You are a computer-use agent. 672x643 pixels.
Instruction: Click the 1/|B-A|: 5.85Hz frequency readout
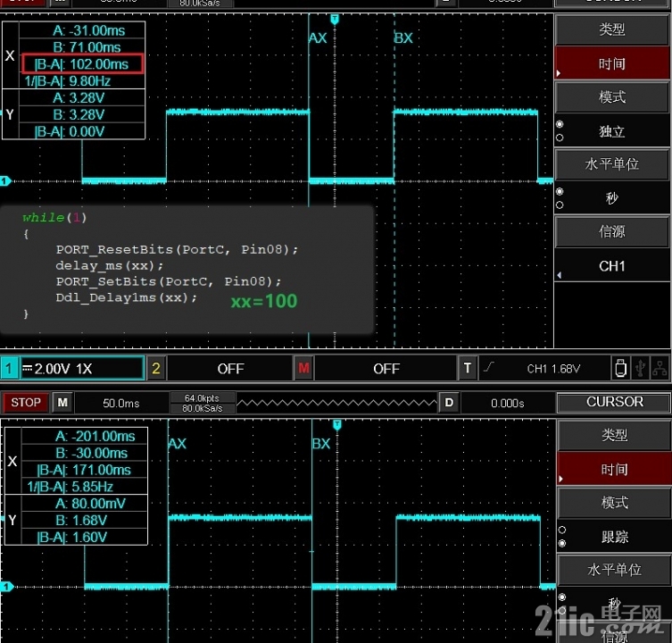click(71, 487)
